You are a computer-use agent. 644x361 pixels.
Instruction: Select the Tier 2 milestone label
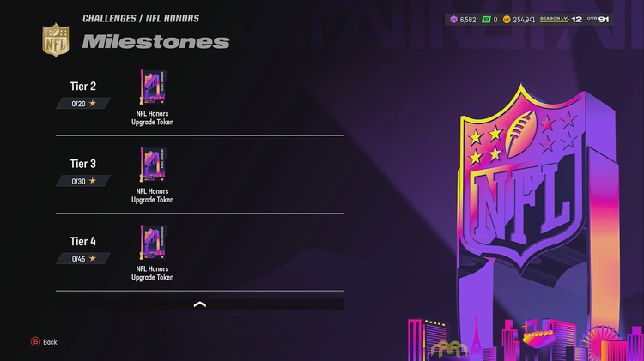83,86
